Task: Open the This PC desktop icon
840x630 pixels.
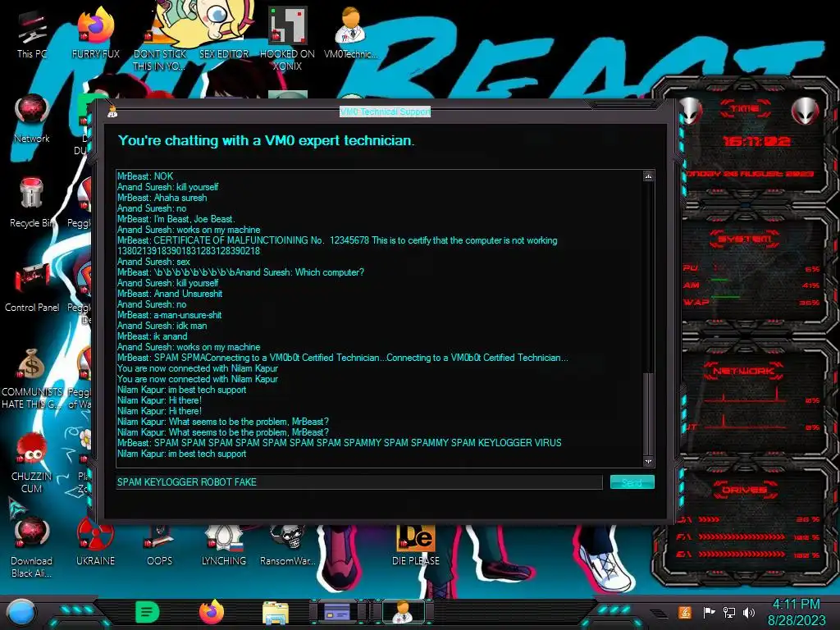Action: (x=32, y=32)
